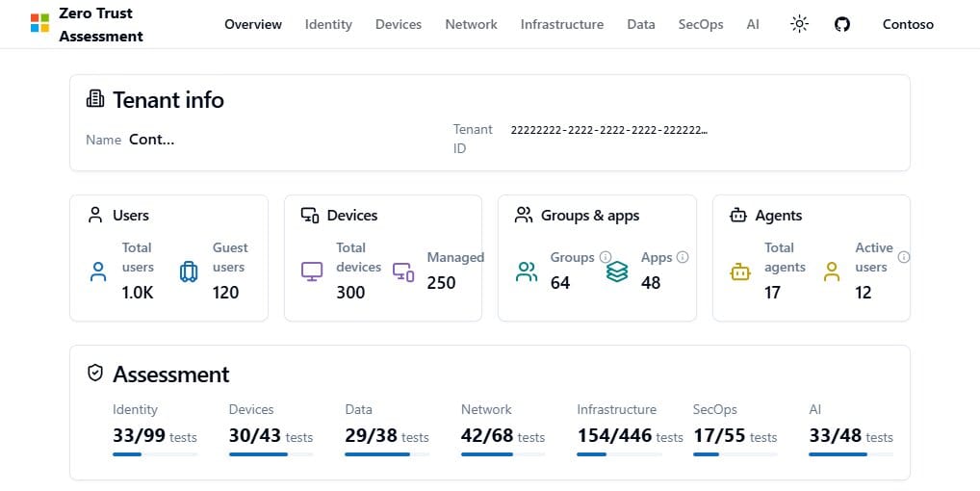The image size is (980, 491).
Task: Click the Data 29/38 progress bar
Action: 387,454
